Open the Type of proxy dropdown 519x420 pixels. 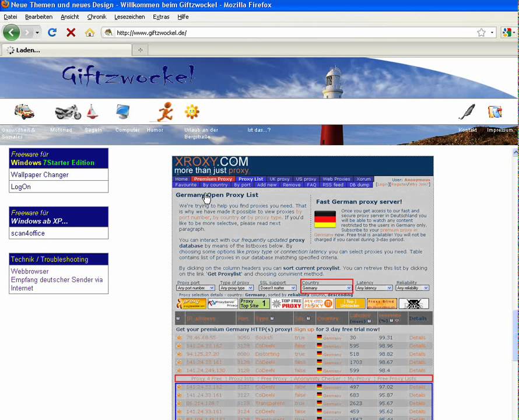(237, 288)
